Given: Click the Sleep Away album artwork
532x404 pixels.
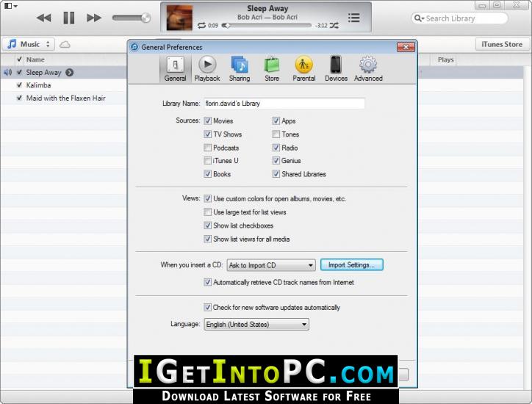Looking at the screenshot, I should click(x=179, y=18).
